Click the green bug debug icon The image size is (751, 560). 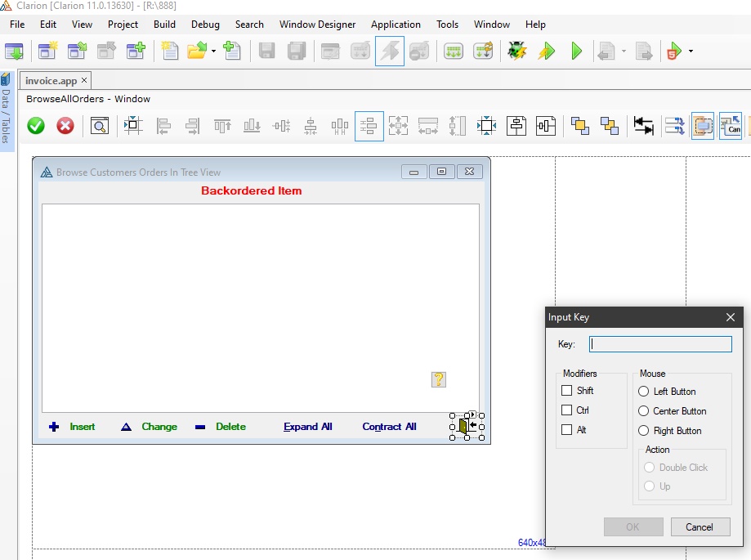pyautogui.click(x=516, y=52)
